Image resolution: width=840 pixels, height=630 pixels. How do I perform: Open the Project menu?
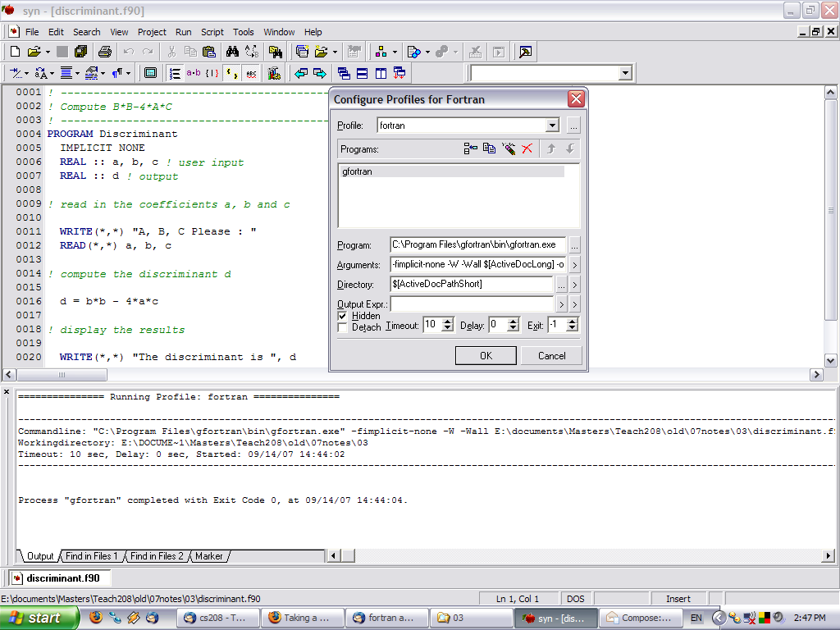[x=152, y=32]
